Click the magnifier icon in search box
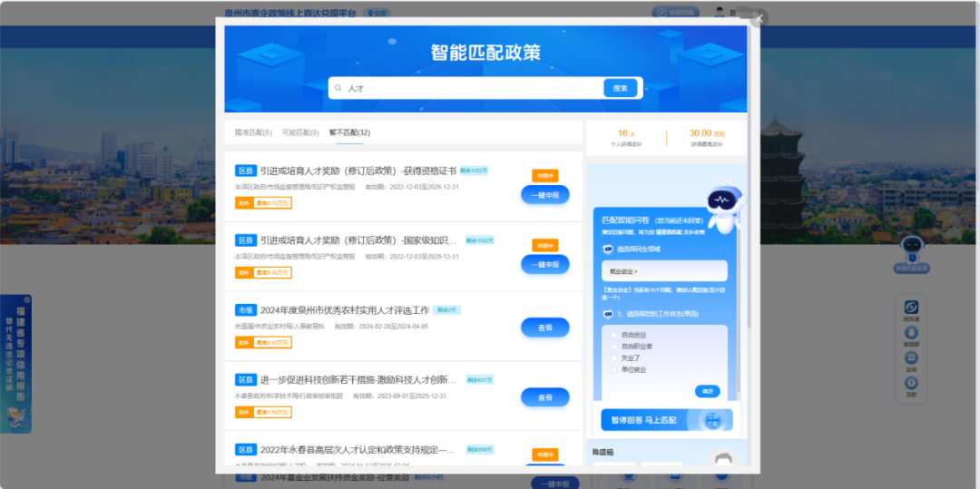Screen dimensions: 980x489 click(x=338, y=88)
